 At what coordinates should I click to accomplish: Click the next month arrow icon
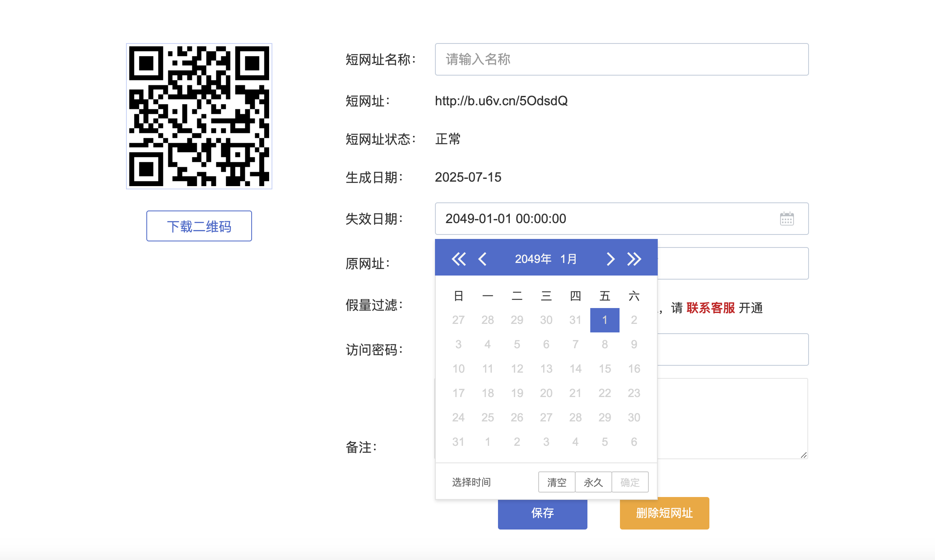point(610,259)
